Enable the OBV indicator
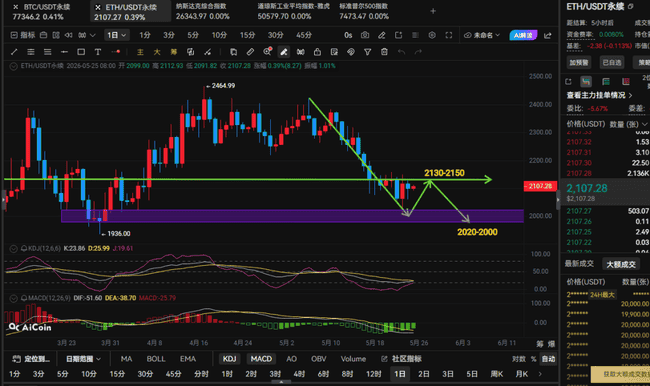 pyautogui.click(x=319, y=359)
